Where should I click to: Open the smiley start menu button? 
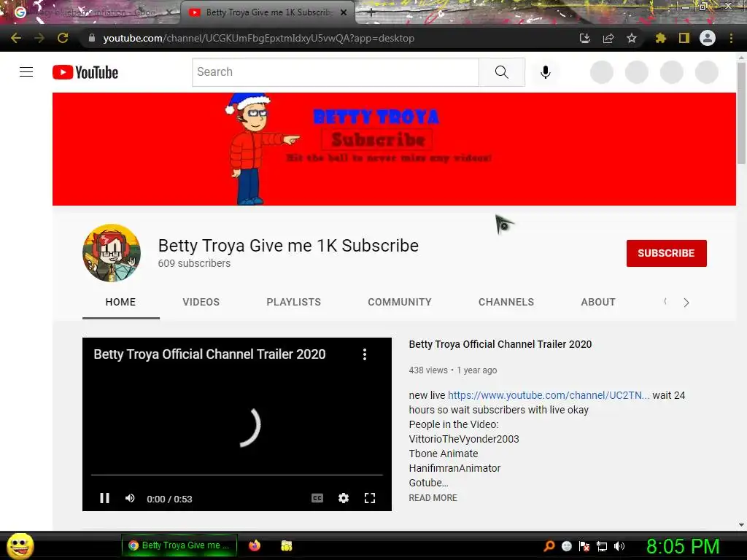(20, 545)
